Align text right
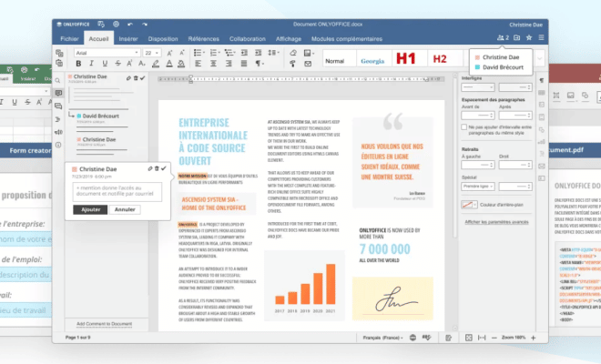Screen dimensions: 601x364 [x=229, y=63]
